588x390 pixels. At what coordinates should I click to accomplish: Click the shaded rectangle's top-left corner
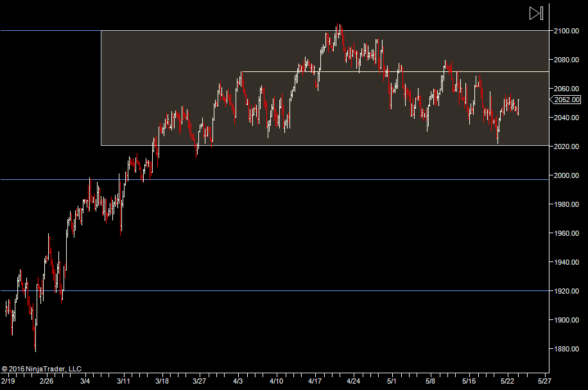[101, 31]
